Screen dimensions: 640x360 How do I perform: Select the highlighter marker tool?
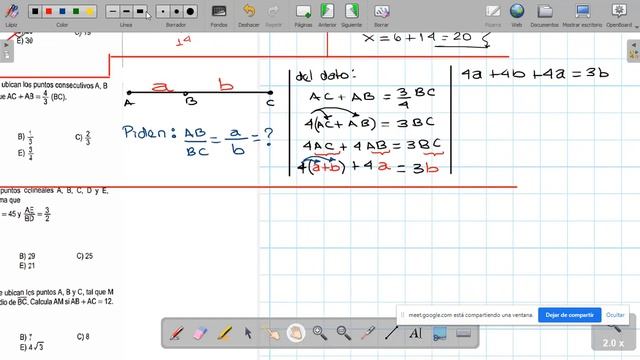[x=224, y=333]
